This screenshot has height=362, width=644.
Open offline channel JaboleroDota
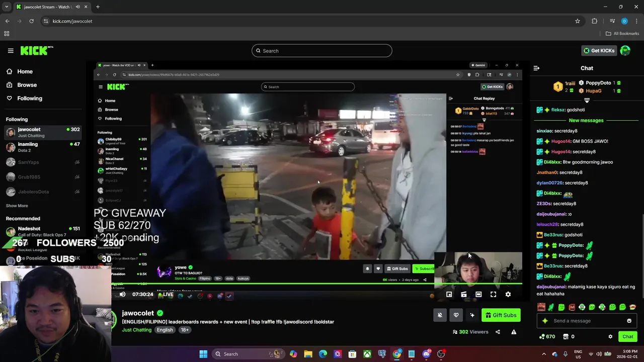tap(43, 192)
